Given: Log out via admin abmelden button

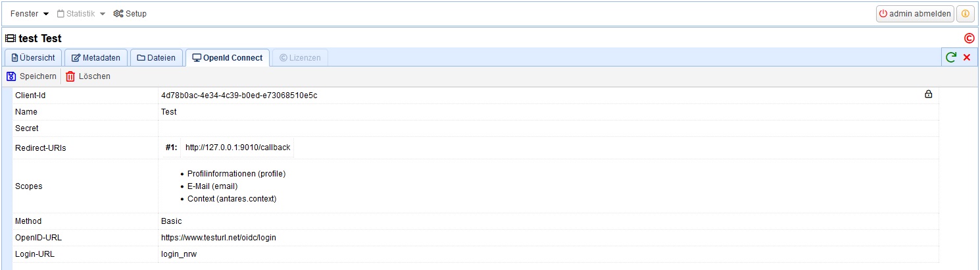Looking at the screenshot, I should (x=915, y=14).
